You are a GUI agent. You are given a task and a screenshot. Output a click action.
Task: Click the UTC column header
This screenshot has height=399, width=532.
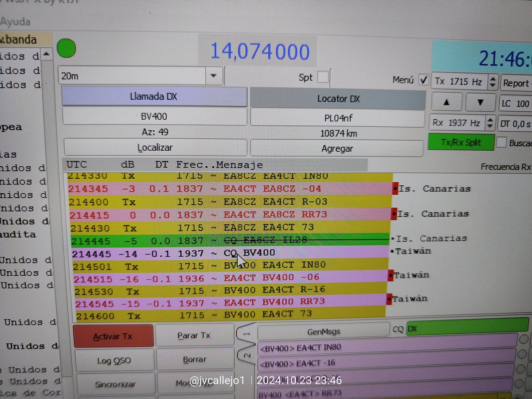click(77, 164)
